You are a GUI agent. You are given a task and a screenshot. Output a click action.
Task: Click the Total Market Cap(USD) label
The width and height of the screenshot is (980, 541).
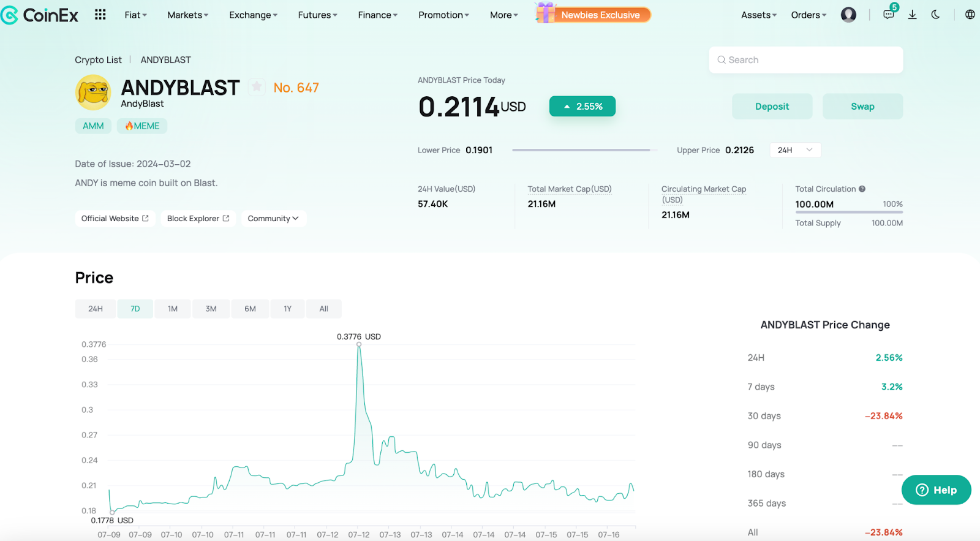pos(570,189)
